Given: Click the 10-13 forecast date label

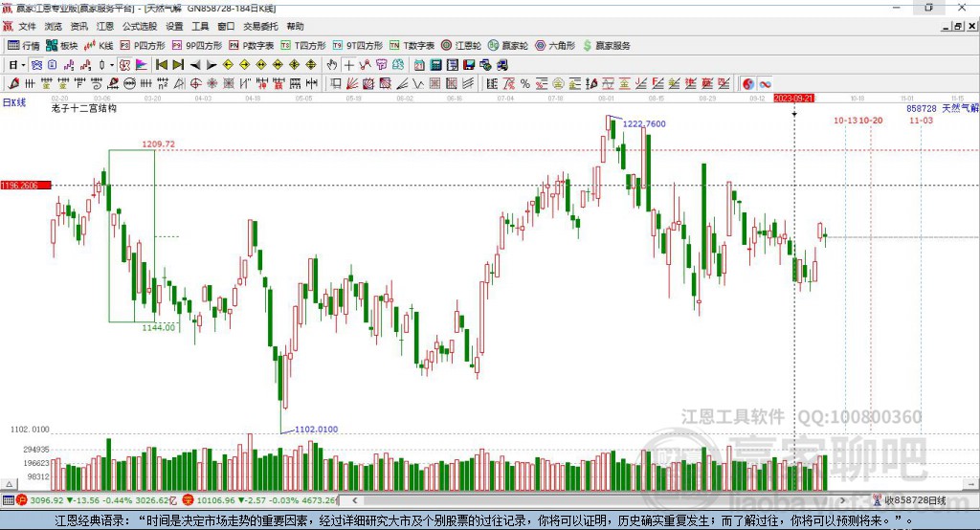Looking at the screenshot, I should pyautogui.click(x=845, y=121).
